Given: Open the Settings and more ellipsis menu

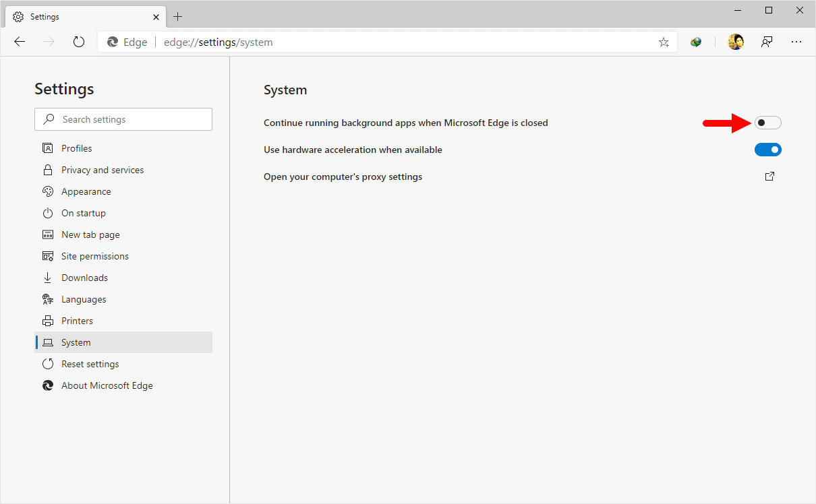Looking at the screenshot, I should coord(796,42).
